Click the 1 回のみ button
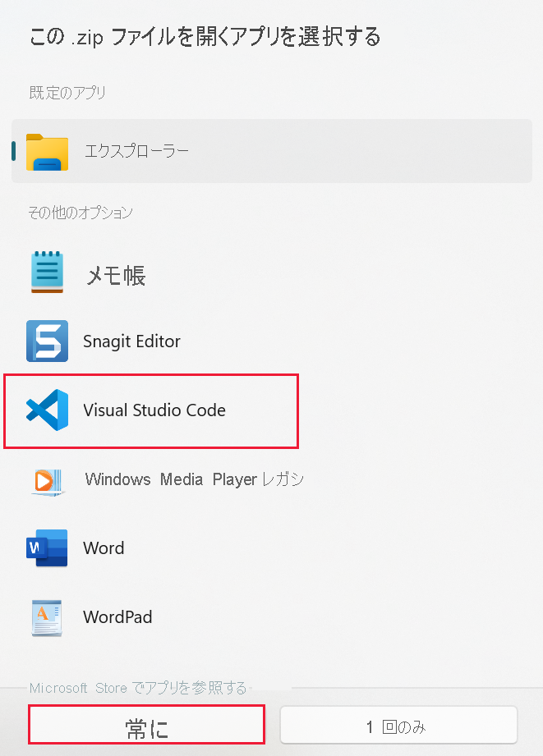 [x=398, y=726]
